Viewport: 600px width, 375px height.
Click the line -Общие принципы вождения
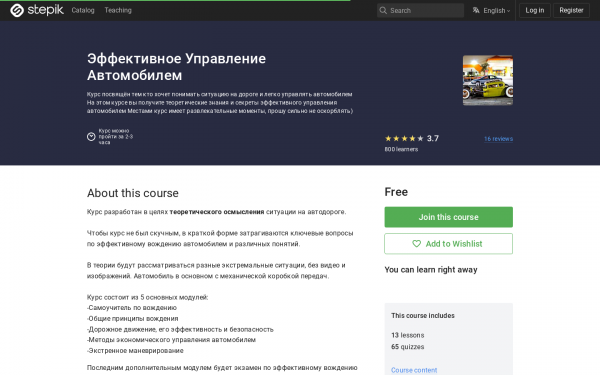(x=132, y=318)
